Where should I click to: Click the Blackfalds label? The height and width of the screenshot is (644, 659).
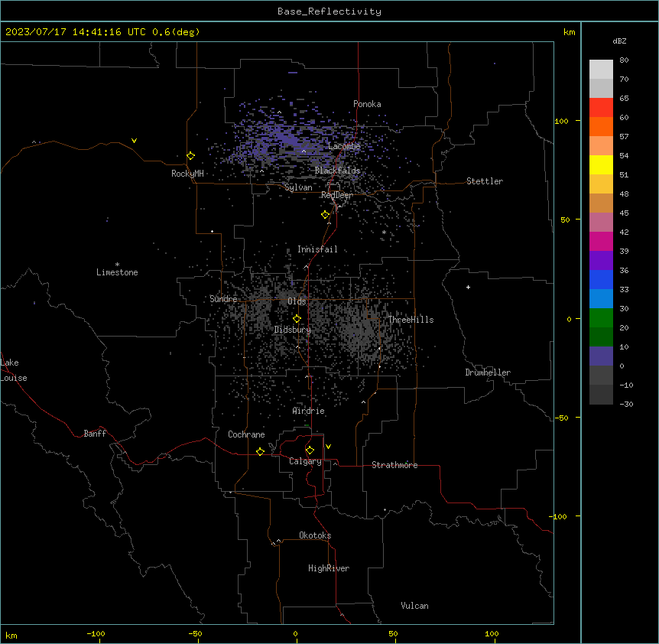[337, 171]
